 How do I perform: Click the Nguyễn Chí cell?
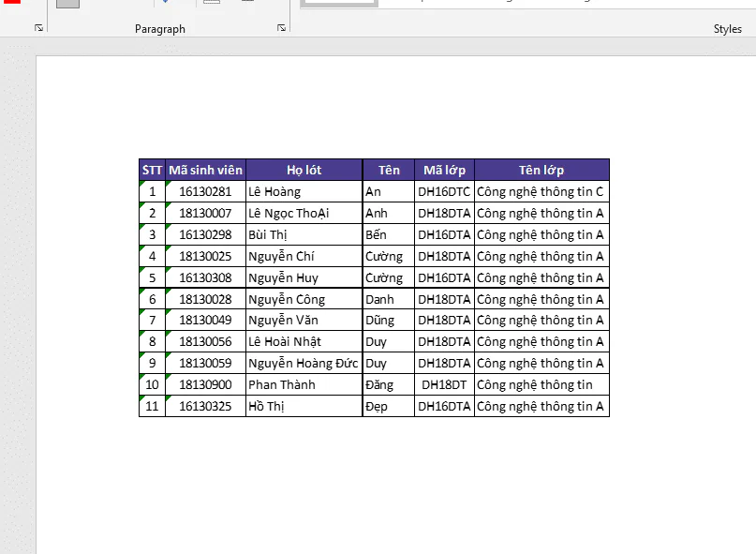coord(304,256)
